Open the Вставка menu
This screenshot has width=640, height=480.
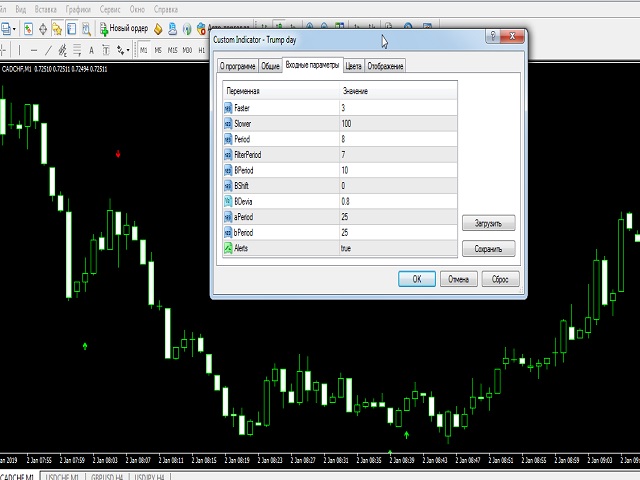46,9
